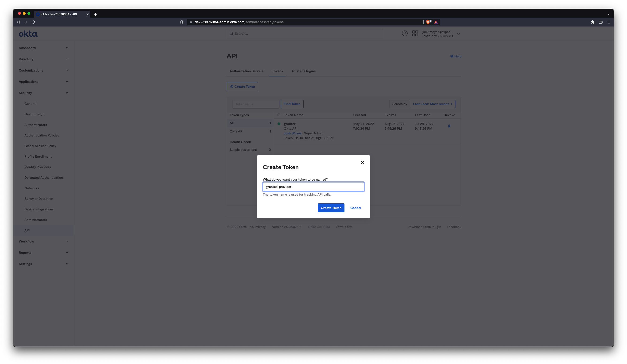Viewport: 627px width, 364px height.
Task: Close the okta-dev-78876384 browser tab
Action: tap(87, 14)
